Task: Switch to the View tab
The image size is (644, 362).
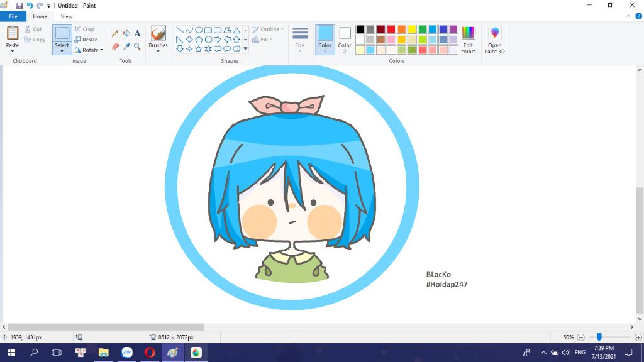Action: point(67,16)
